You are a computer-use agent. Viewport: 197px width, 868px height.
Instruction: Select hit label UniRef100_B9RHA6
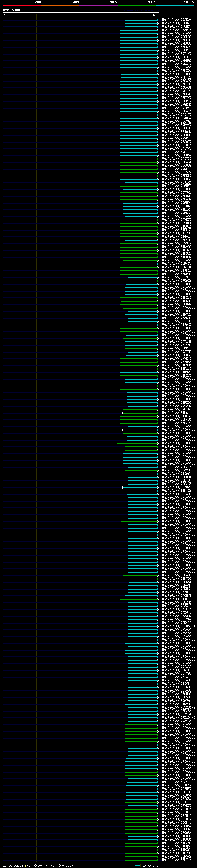[x=177, y=60]
